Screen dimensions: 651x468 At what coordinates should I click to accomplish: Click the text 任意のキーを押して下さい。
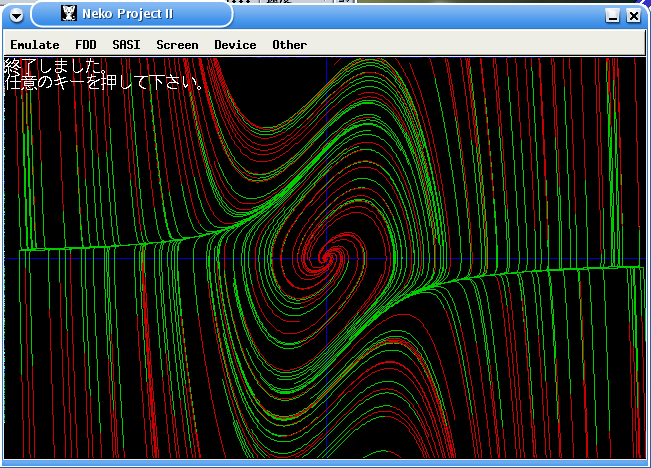click(105, 82)
